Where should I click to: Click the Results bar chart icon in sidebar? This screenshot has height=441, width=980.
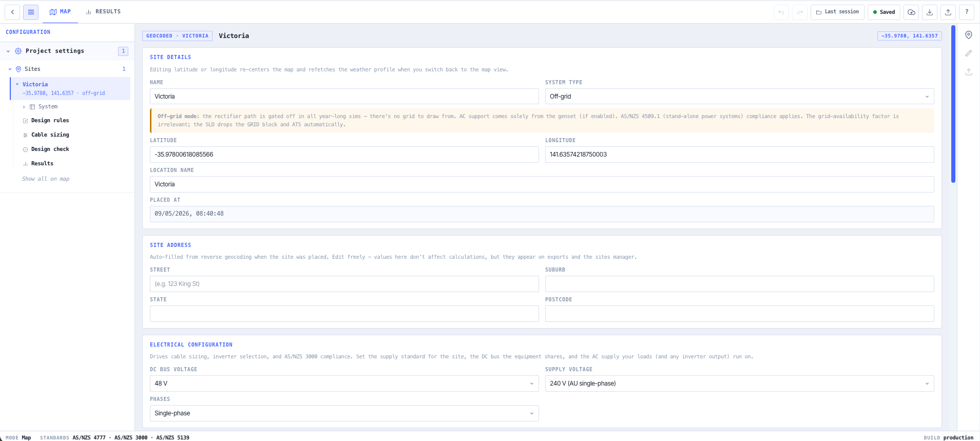(x=26, y=164)
